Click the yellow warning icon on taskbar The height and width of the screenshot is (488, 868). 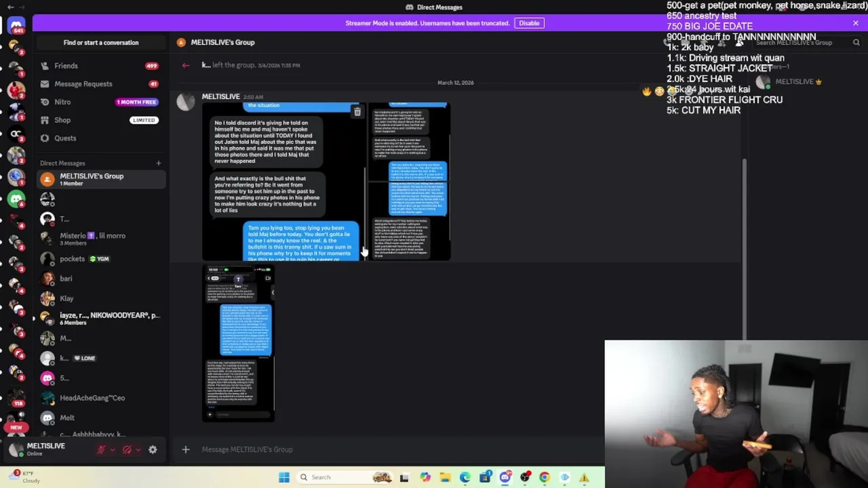coord(584,478)
